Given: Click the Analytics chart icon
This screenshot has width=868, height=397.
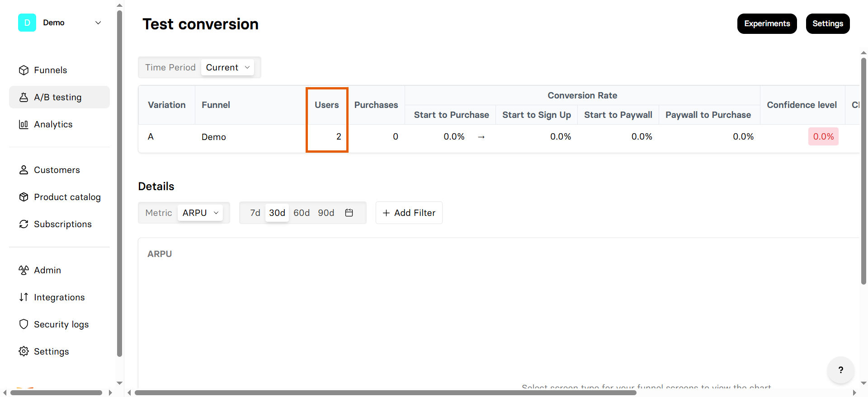Looking at the screenshot, I should [x=24, y=124].
